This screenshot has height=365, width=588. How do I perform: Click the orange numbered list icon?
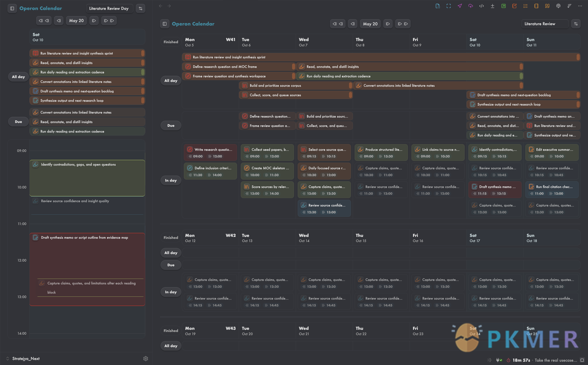[525, 6]
